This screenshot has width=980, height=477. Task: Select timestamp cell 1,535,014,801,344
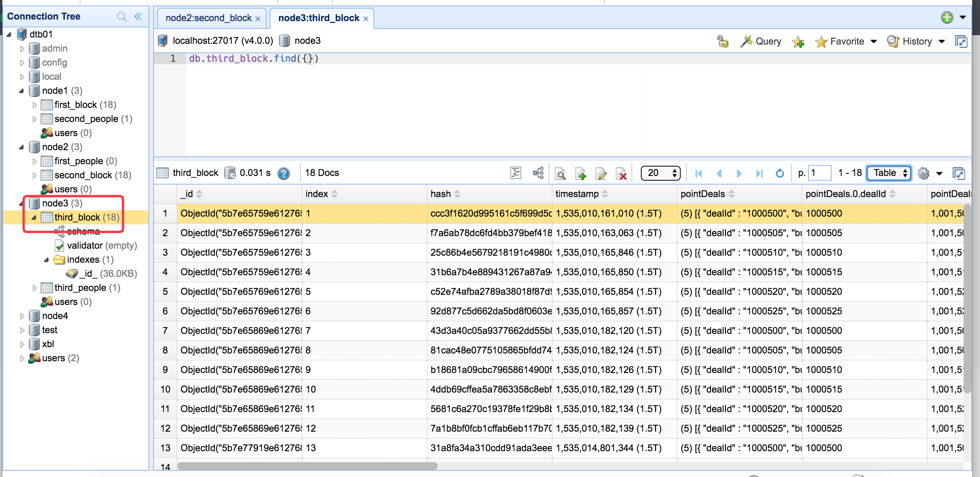[615, 448]
